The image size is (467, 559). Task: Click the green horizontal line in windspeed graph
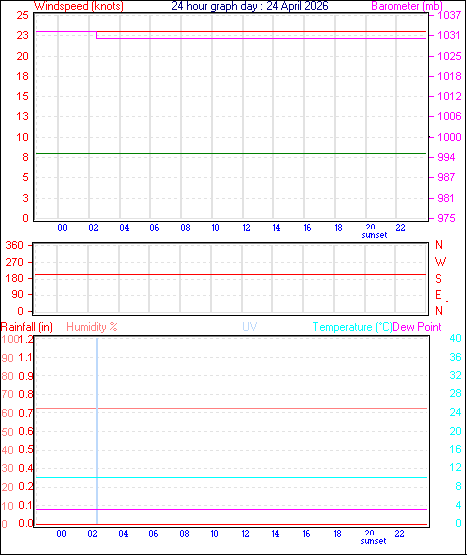(x=231, y=154)
